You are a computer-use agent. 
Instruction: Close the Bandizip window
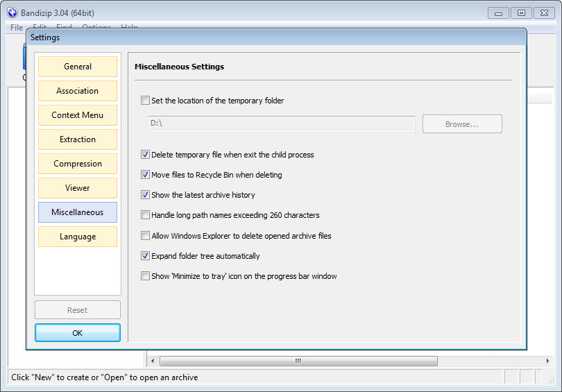544,13
